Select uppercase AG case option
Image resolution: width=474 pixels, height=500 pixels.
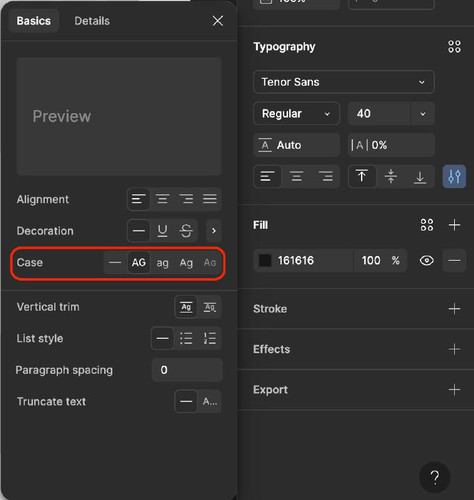[139, 263]
